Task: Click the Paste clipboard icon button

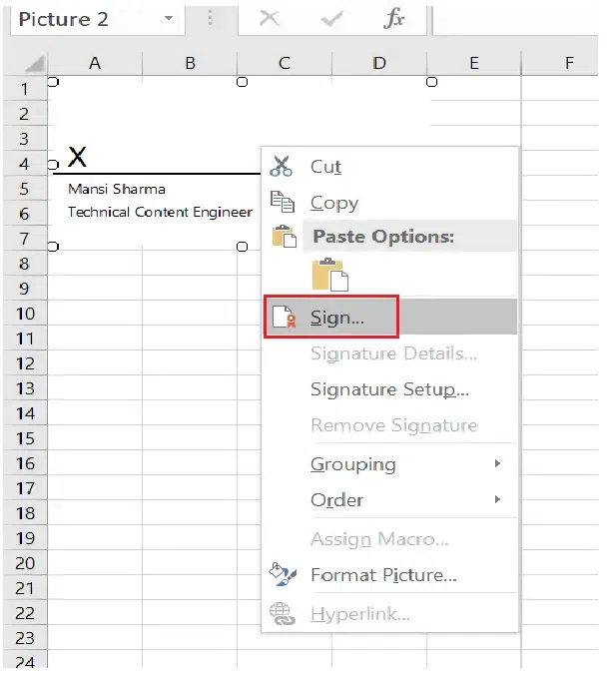Action: coord(328,275)
